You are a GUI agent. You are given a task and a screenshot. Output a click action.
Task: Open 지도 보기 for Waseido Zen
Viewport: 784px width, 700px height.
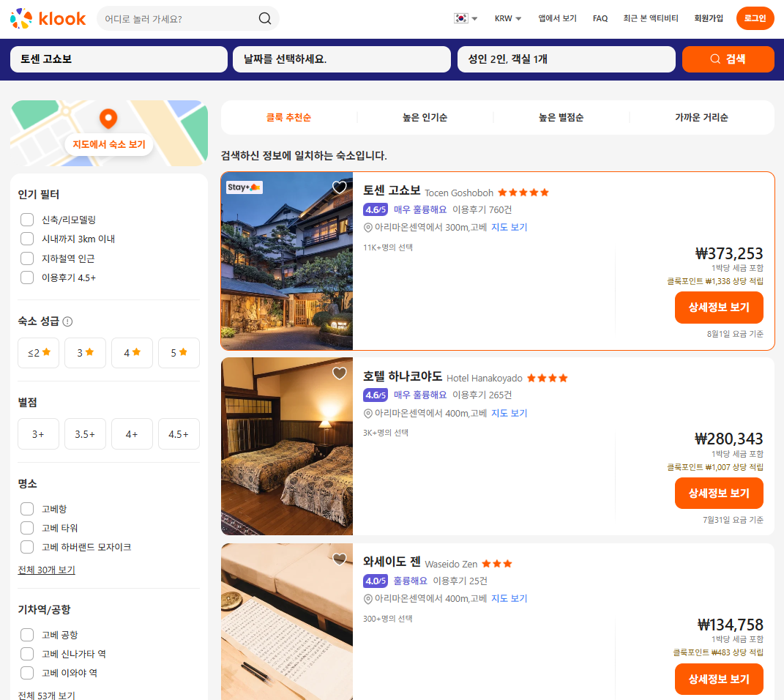click(x=509, y=598)
